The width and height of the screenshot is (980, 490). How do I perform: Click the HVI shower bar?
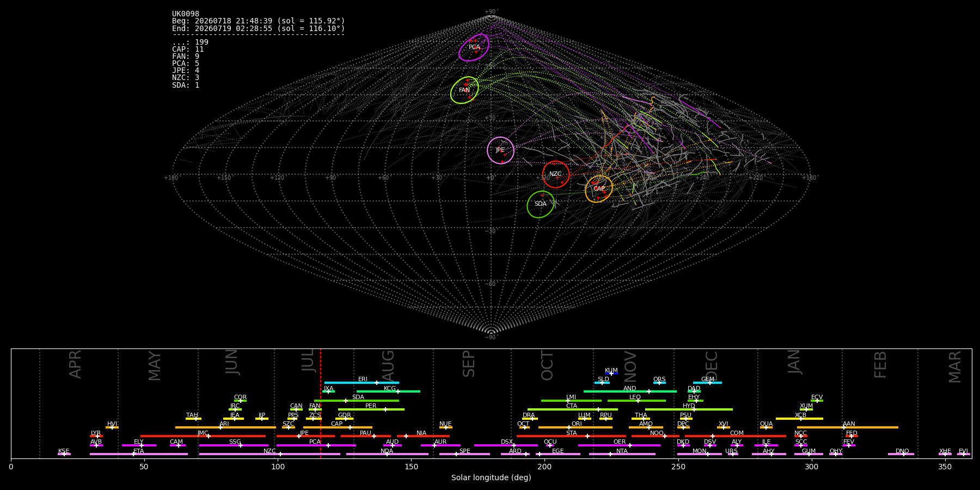112,427
